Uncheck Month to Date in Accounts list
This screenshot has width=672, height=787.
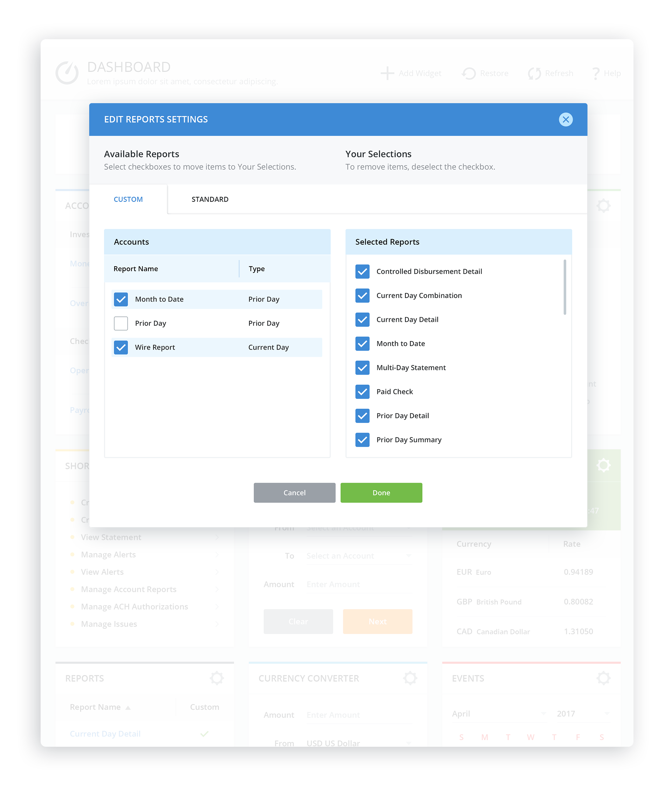(x=121, y=299)
